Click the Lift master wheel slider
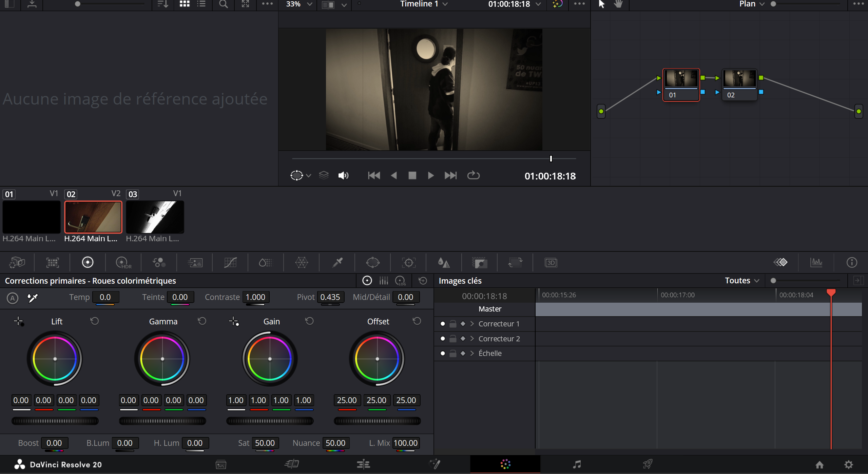868x474 pixels. click(x=55, y=421)
